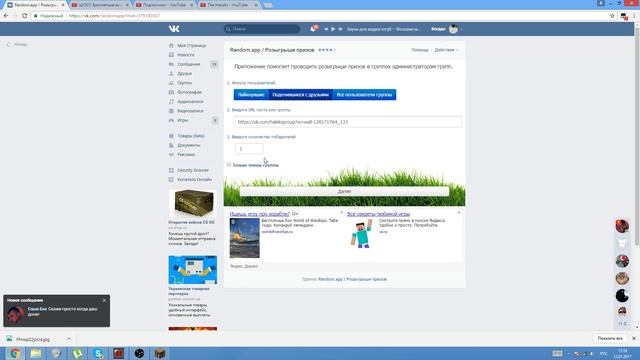
Task: Focus the VK search field
Action: (262, 29)
